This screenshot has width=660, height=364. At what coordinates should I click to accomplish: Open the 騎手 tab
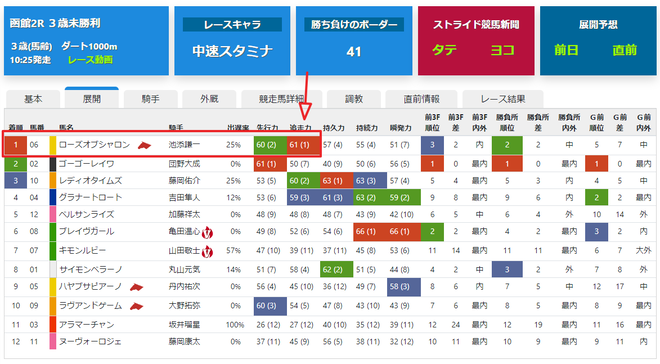point(150,99)
